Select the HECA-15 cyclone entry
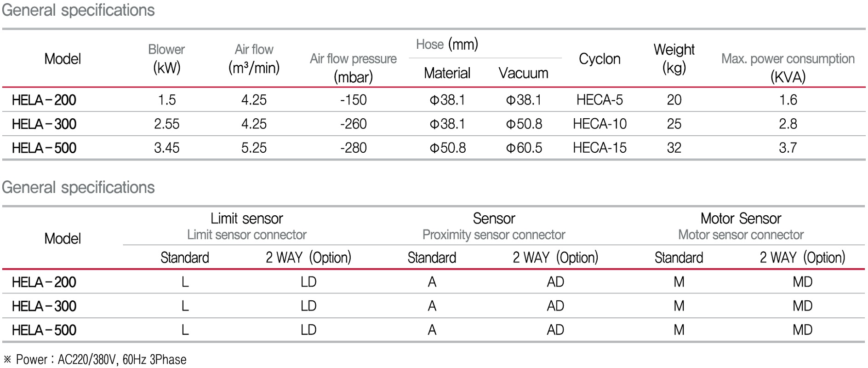 tap(600, 148)
